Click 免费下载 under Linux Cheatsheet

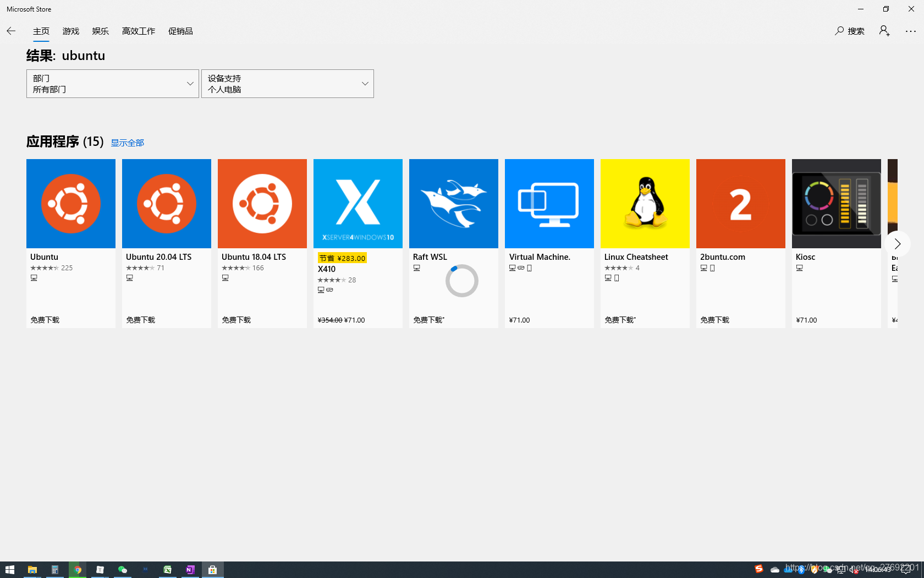(620, 320)
